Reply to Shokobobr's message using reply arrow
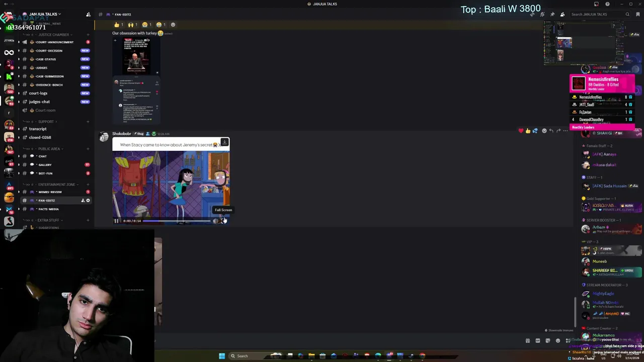Image resolution: width=644 pixels, height=362 pixels. tap(551, 131)
